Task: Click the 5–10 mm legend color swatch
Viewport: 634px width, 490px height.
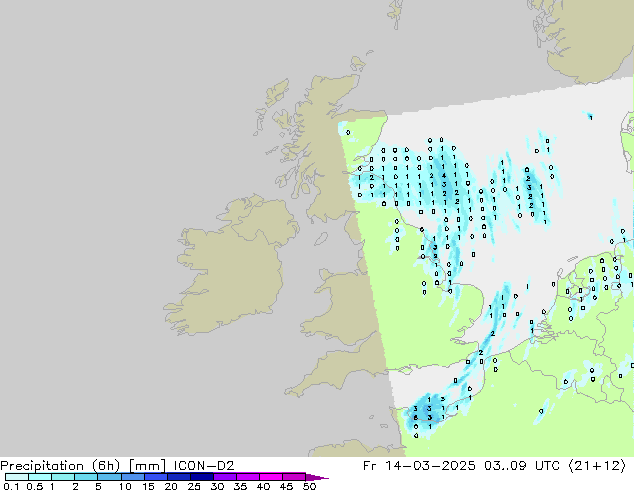Action: [109, 477]
